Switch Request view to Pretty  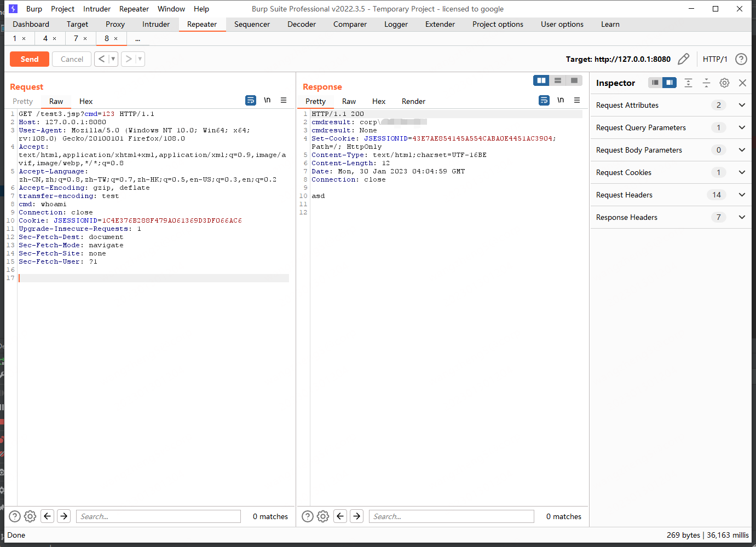click(x=23, y=101)
